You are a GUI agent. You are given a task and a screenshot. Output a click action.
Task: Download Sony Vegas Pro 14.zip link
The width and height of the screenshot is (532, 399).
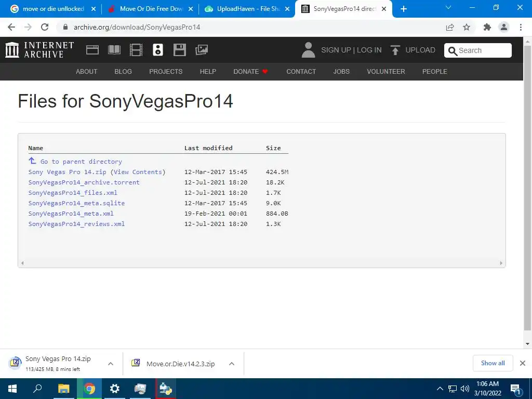click(x=67, y=172)
